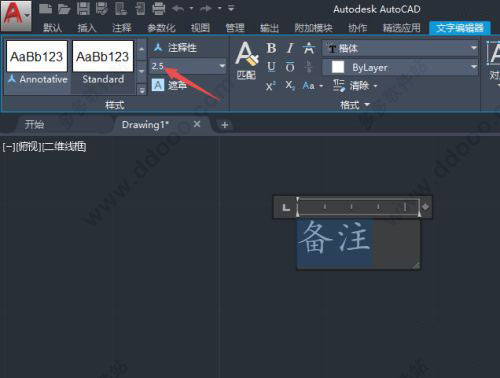500x378 pixels.
Task: Open the 输出 ribbon tab
Action: pyautogui.click(x=269, y=28)
